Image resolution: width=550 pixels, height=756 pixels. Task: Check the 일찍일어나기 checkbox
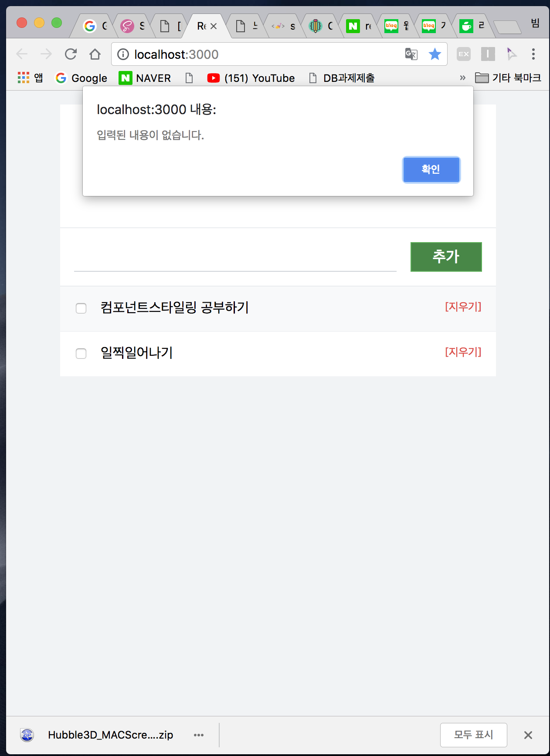click(81, 354)
